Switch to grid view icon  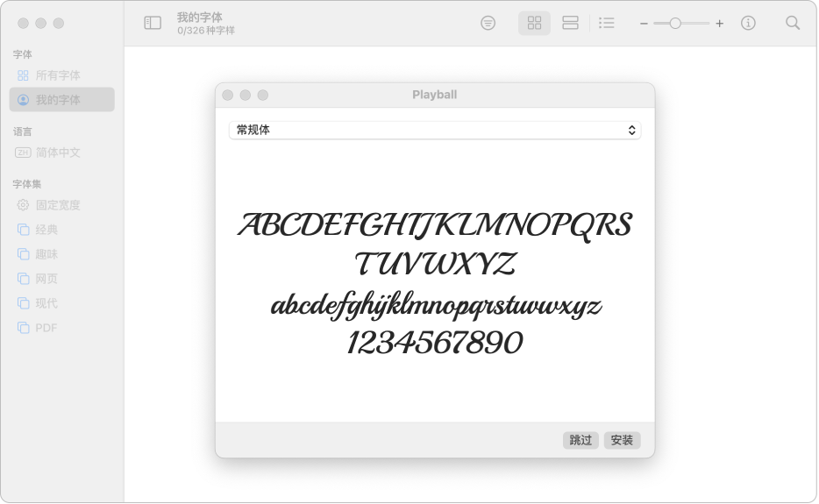pyautogui.click(x=534, y=23)
